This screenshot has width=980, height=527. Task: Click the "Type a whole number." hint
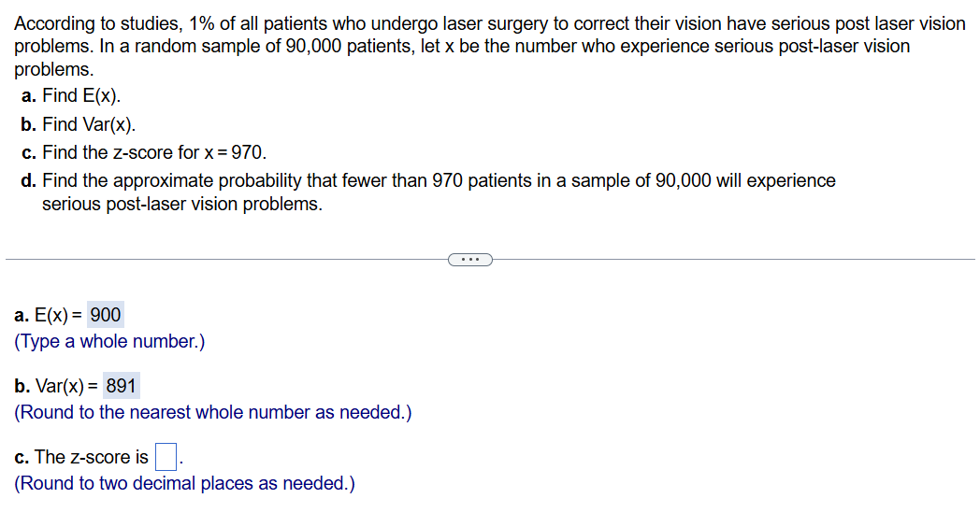coord(109,341)
